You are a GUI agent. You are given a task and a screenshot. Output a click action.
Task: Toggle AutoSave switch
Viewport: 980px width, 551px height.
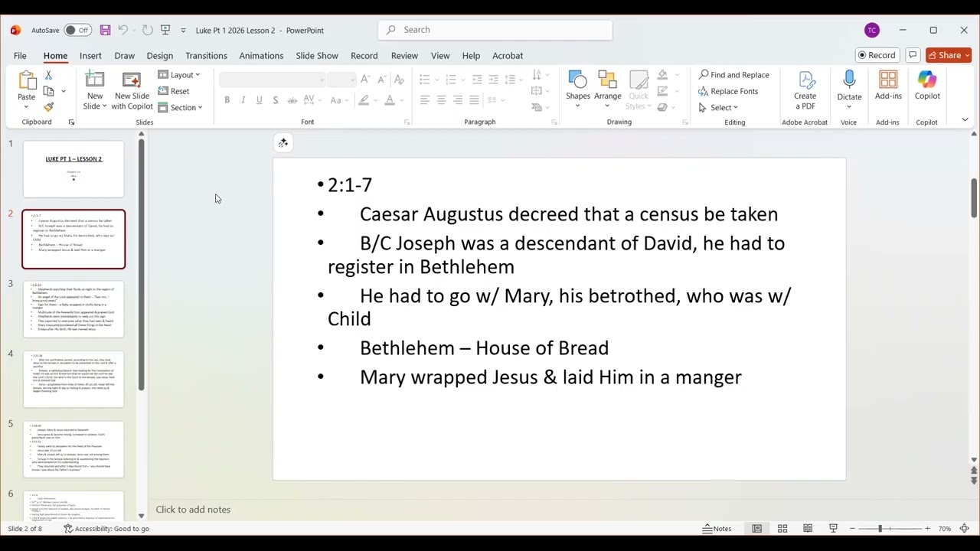(x=77, y=30)
